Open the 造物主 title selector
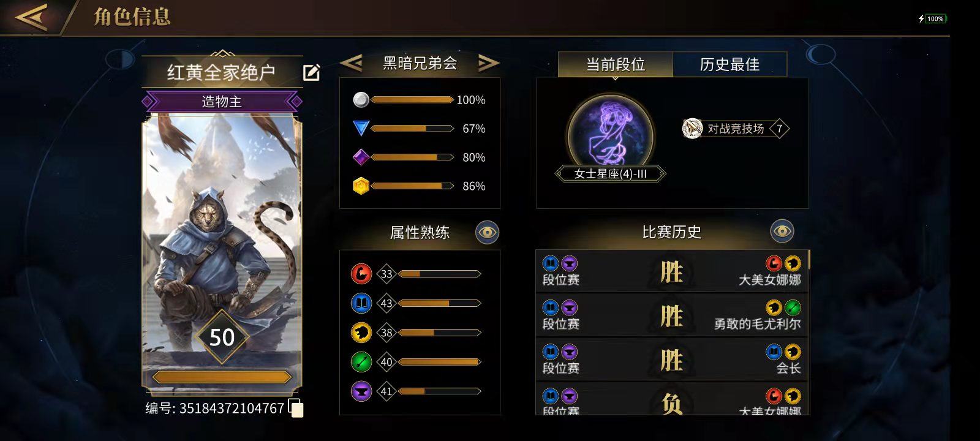This screenshot has height=441, width=980. pyautogui.click(x=222, y=101)
